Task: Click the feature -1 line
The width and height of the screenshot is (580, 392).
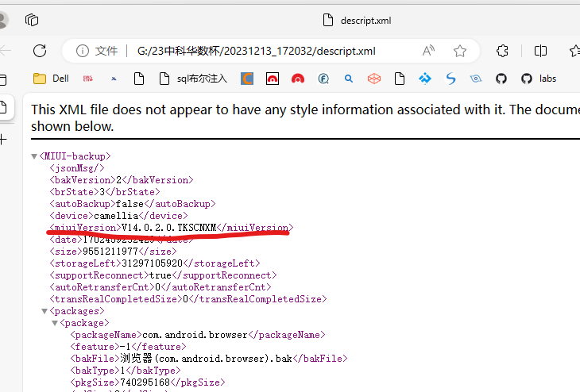Action: [128, 347]
